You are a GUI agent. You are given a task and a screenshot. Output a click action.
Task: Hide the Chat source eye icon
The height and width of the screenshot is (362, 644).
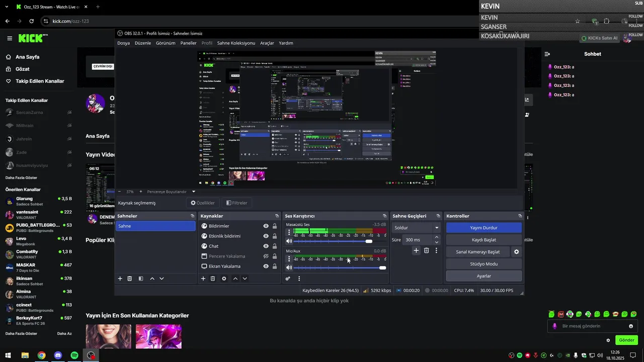pos(266,246)
